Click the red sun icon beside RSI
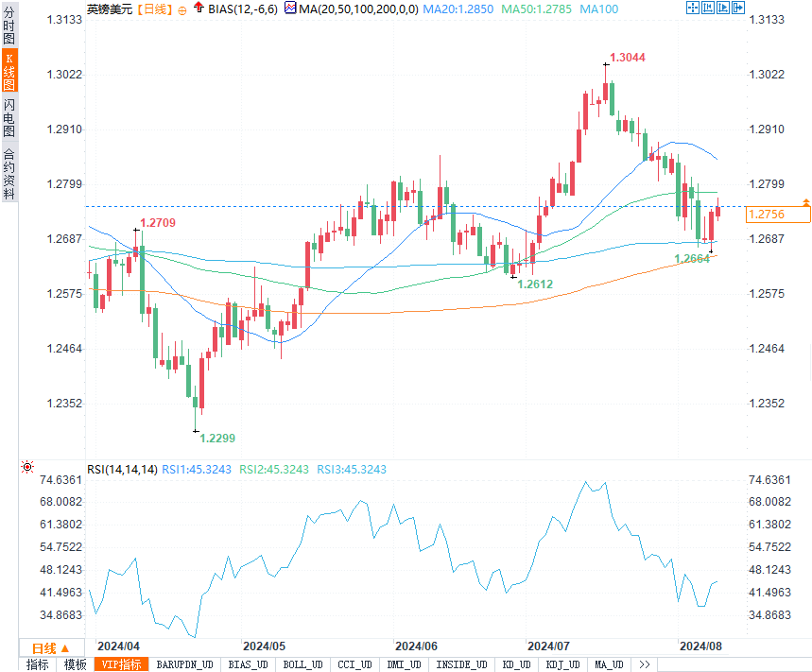Image resolution: width=812 pixels, height=672 pixels. [x=27, y=468]
